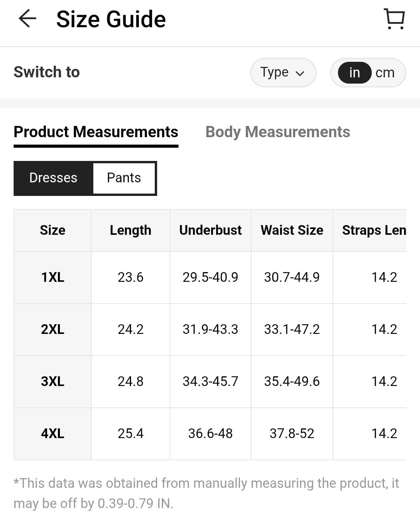Click the Straps Length column header
Image resolution: width=420 pixels, height=524 pixels.
tap(373, 231)
